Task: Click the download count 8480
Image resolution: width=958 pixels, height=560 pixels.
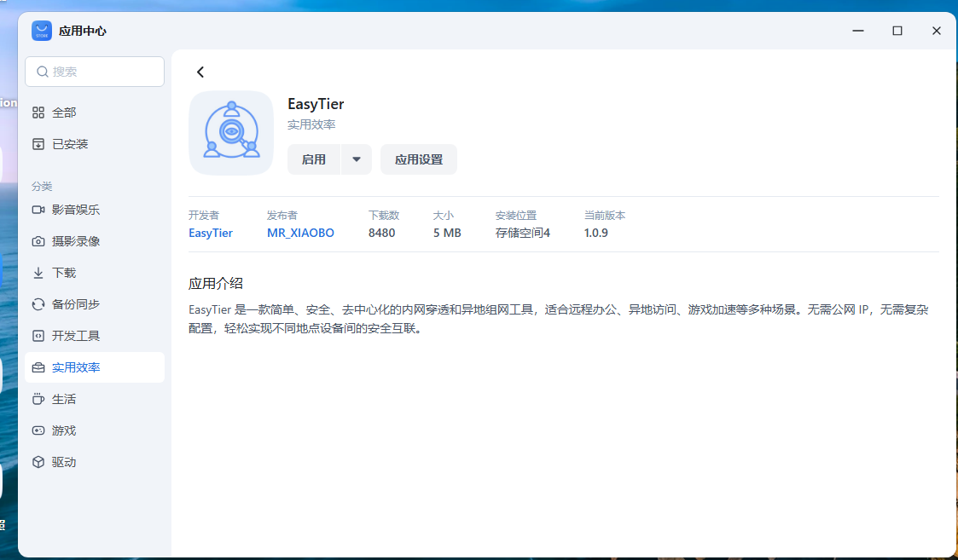Action: [382, 233]
